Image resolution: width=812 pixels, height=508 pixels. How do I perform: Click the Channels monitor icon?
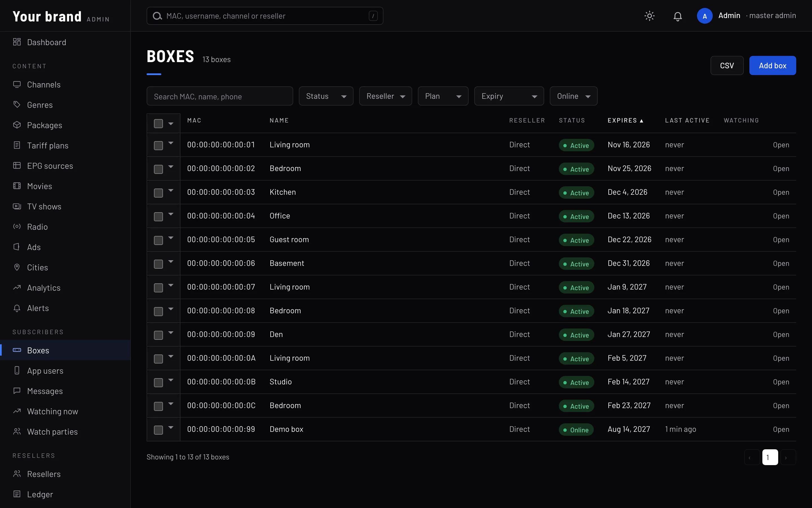click(x=17, y=84)
